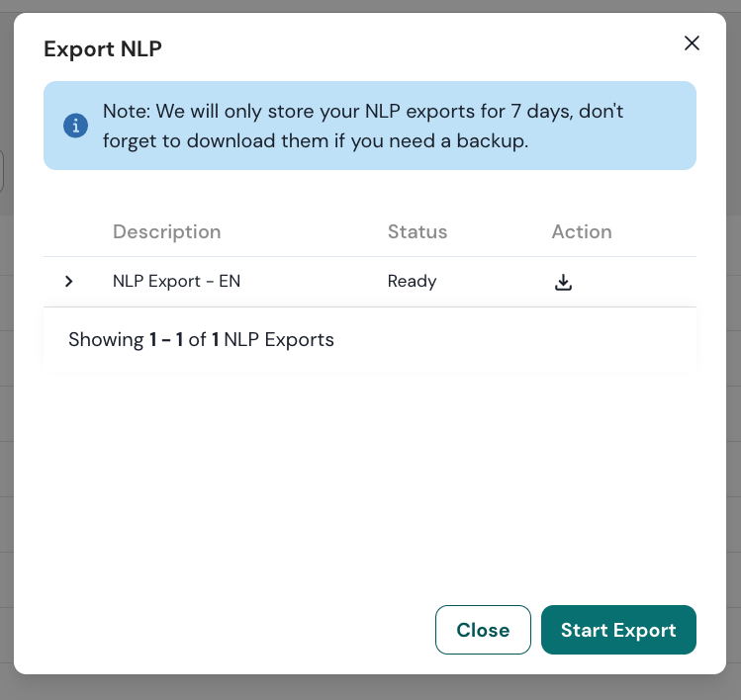Select the NLP Export - EN description text
The image size is (741, 700).
pos(176,282)
